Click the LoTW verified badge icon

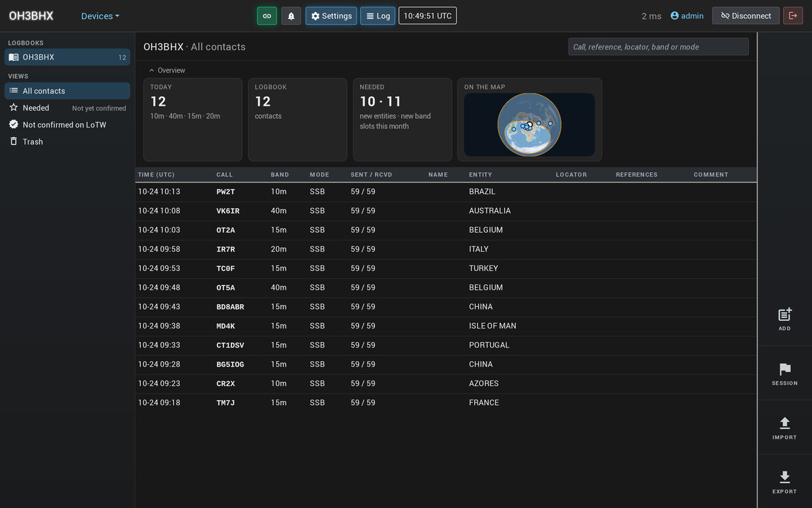pyautogui.click(x=14, y=125)
